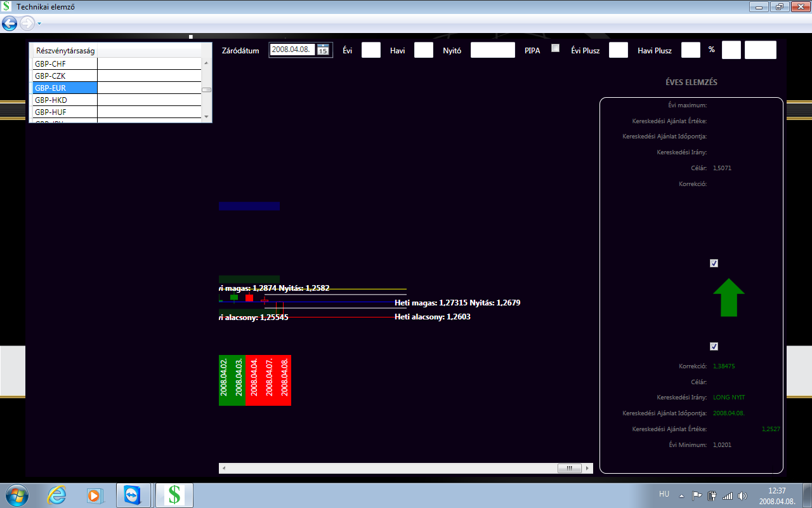
Task: Click the Back navigation arrow button
Action: pyautogui.click(x=10, y=23)
